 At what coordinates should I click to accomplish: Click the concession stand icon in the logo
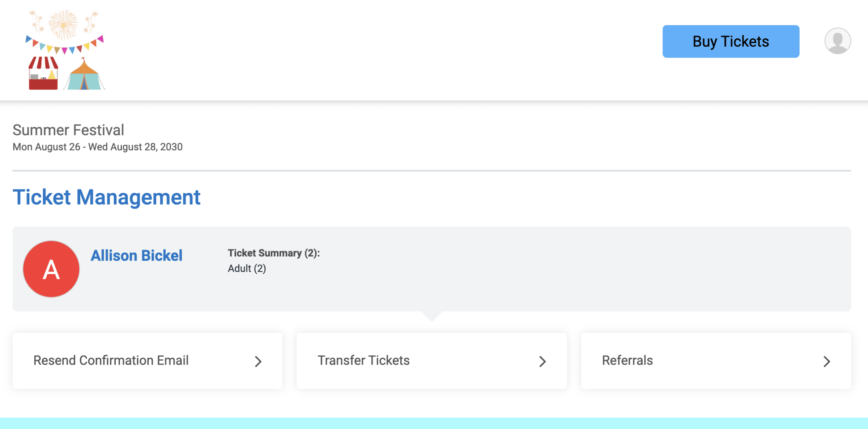coord(43,74)
